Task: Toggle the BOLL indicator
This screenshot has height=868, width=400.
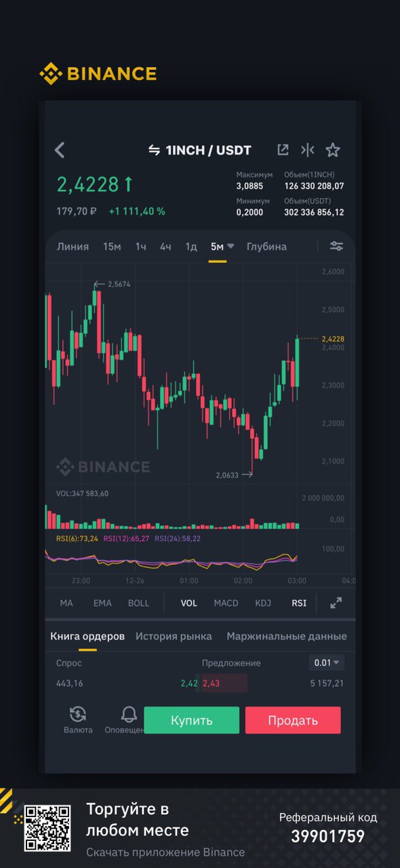Action: [138, 603]
